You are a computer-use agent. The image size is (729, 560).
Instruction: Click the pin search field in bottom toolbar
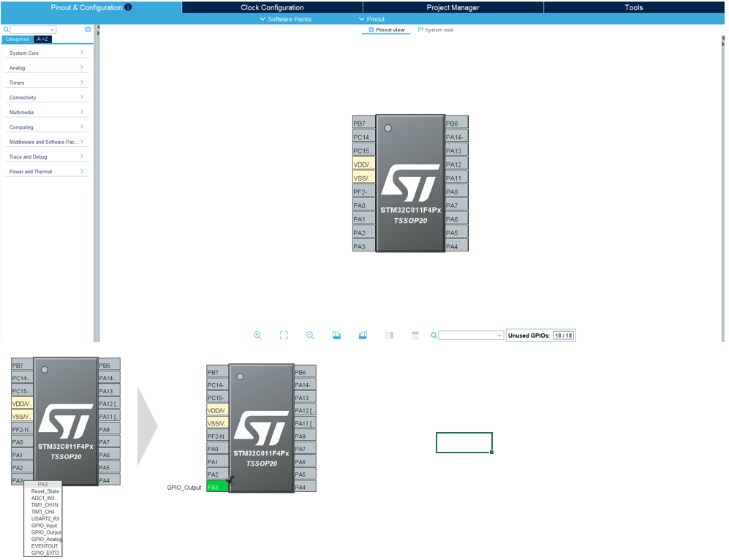pyautogui.click(x=471, y=336)
